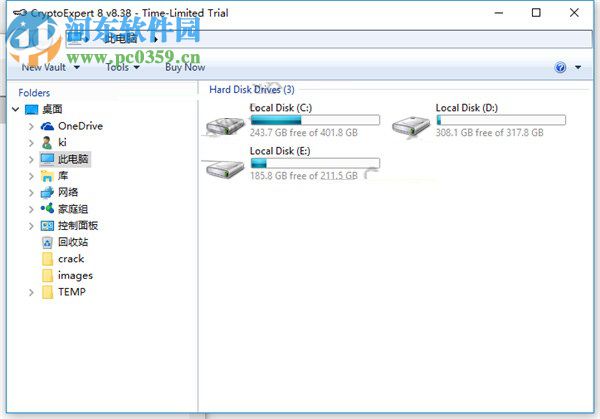Viewport: 600px width, 419px height.
Task: Expand the New Vault dropdown arrow
Action: coord(77,67)
